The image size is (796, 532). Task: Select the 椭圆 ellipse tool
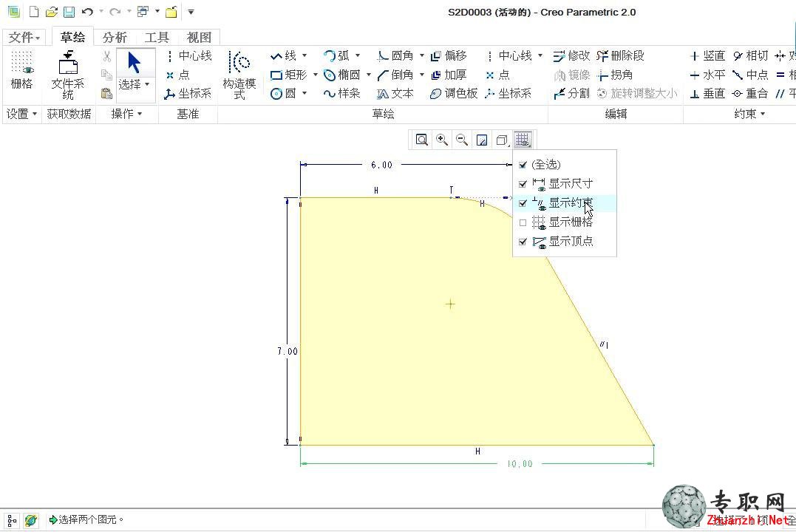342,75
